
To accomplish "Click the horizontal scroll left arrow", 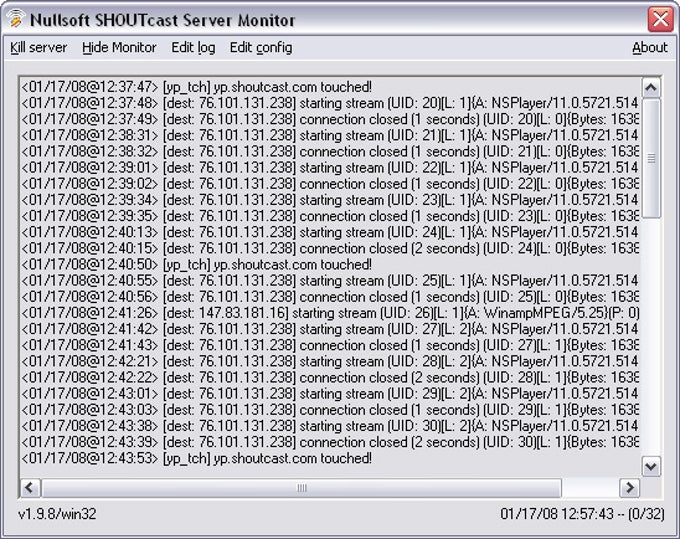I will coord(30,488).
